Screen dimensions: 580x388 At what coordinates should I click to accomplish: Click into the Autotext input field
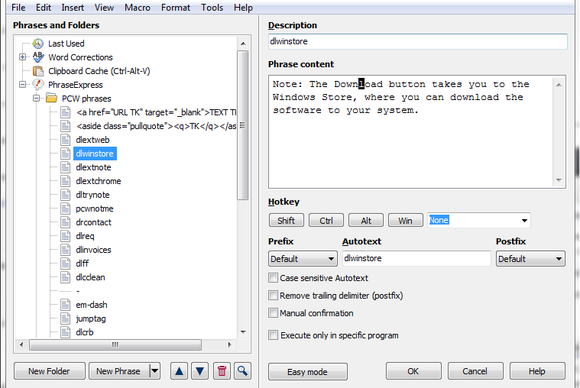[417, 259]
